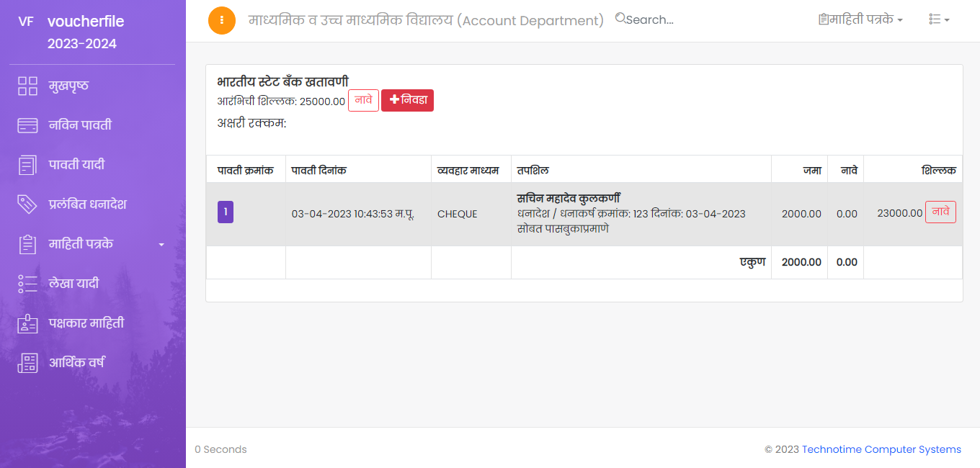
Task: Click the ID badge icon beside पक्षकार माहिती
Action: click(27, 323)
